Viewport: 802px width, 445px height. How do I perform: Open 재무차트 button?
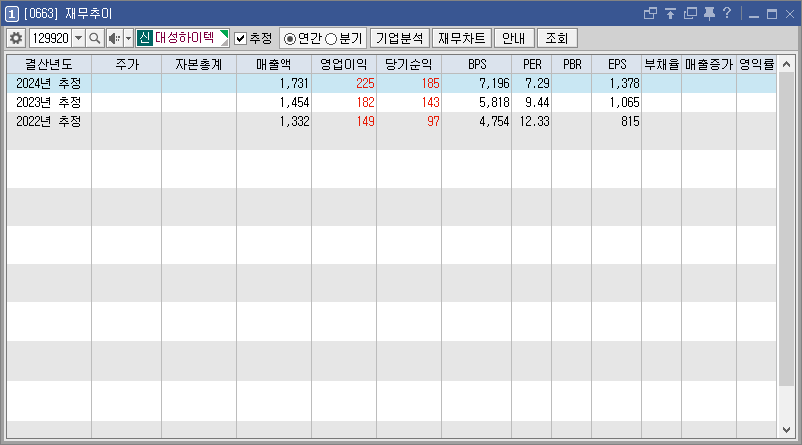tap(462, 38)
